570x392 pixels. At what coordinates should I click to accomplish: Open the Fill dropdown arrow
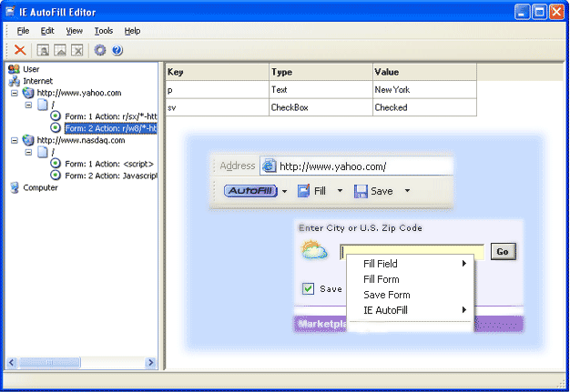point(340,191)
